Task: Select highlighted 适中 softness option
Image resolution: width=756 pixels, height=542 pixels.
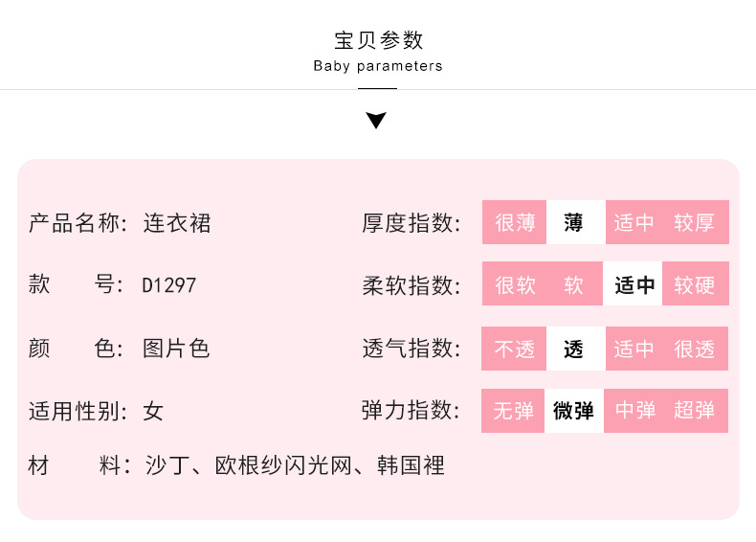Action: [x=634, y=285]
